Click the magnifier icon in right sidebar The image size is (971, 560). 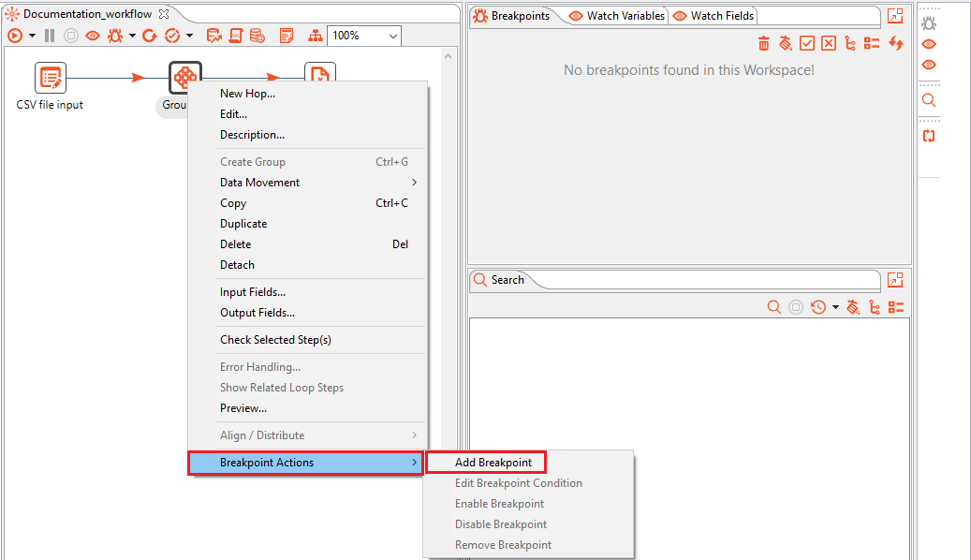pyautogui.click(x=929, y=100)
